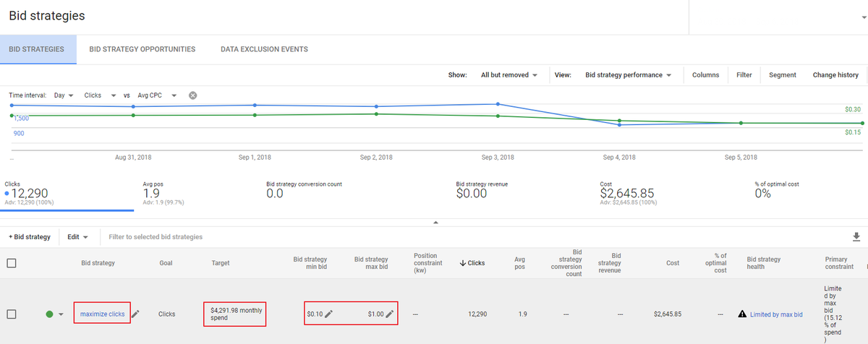Edit the maximize clicks strategy pencil icon

pyautogui.click(x=135, y=314)
